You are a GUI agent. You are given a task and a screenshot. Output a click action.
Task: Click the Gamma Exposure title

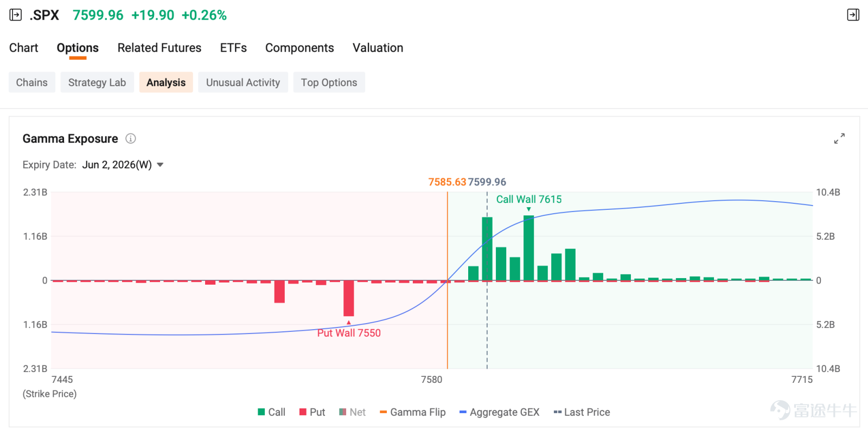click(71, 139)
